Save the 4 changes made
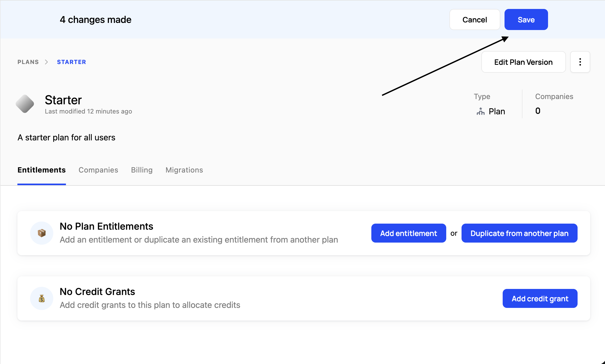This screenshot has height=364, width=605. (x=526, y=20)
